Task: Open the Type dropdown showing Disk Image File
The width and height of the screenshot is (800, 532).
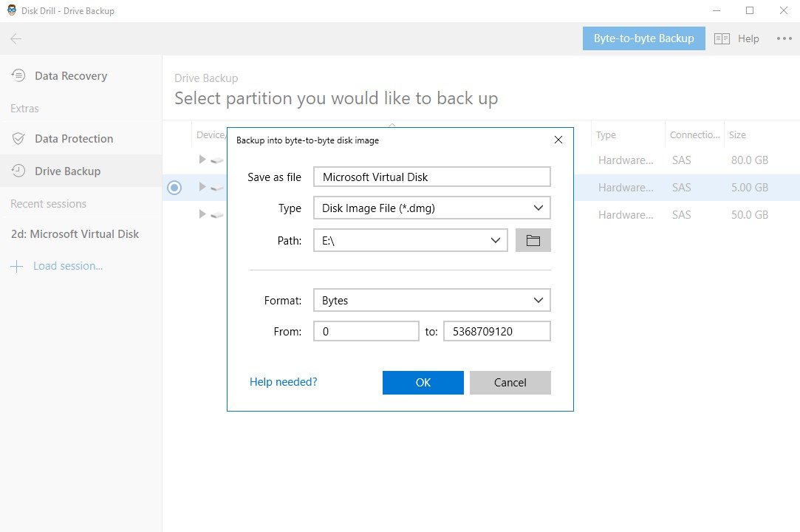Action: point(431,208)
